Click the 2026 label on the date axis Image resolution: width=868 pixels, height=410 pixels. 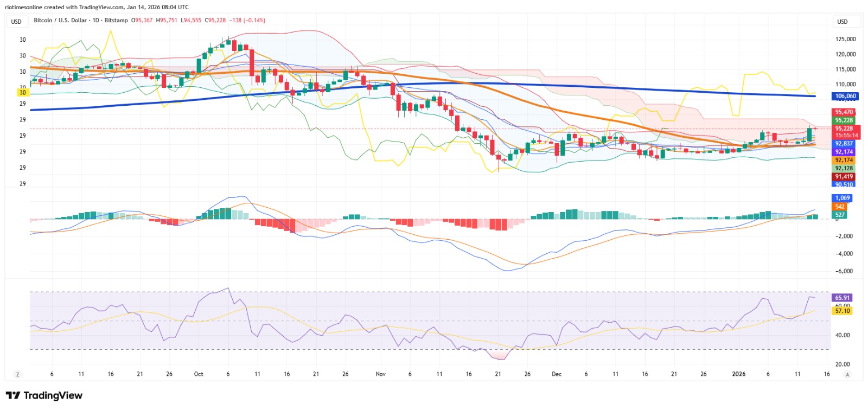[738, 374]
